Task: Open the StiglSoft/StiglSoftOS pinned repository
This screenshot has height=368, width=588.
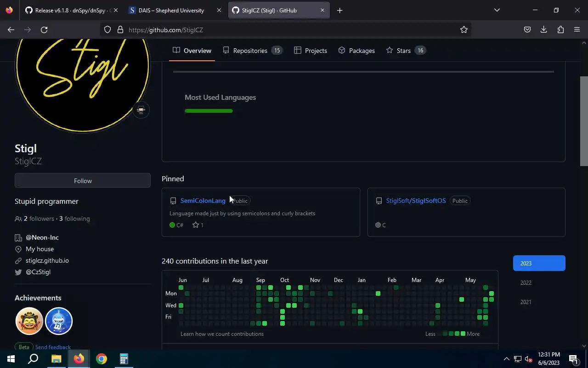Action: pos(416,201)
